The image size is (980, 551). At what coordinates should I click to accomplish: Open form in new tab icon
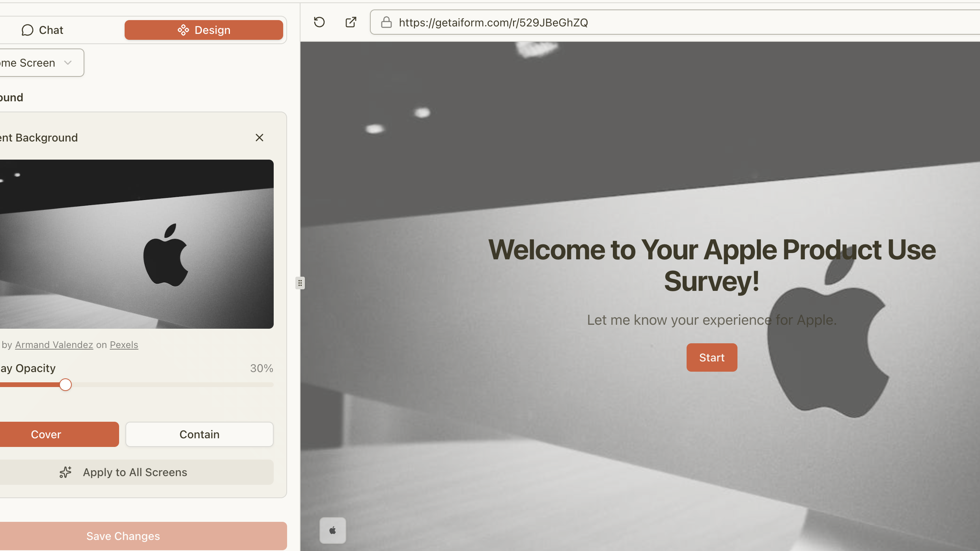tap(351, 22)
